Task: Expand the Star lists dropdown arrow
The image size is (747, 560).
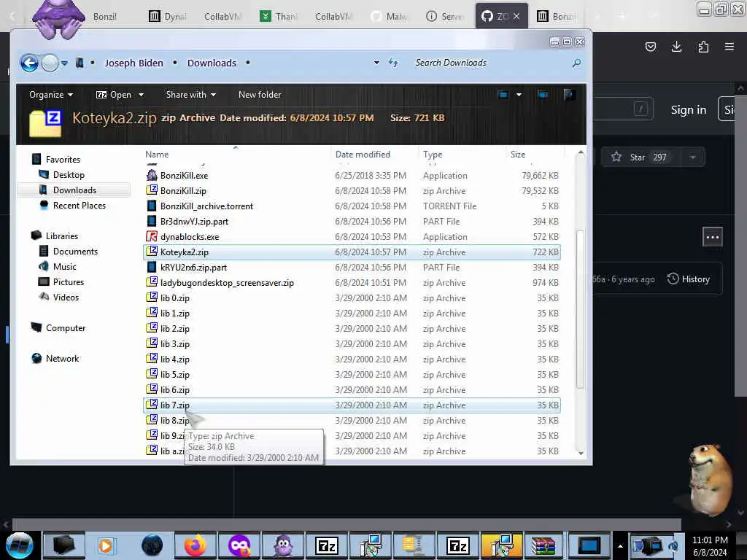Action: point(693,157)
